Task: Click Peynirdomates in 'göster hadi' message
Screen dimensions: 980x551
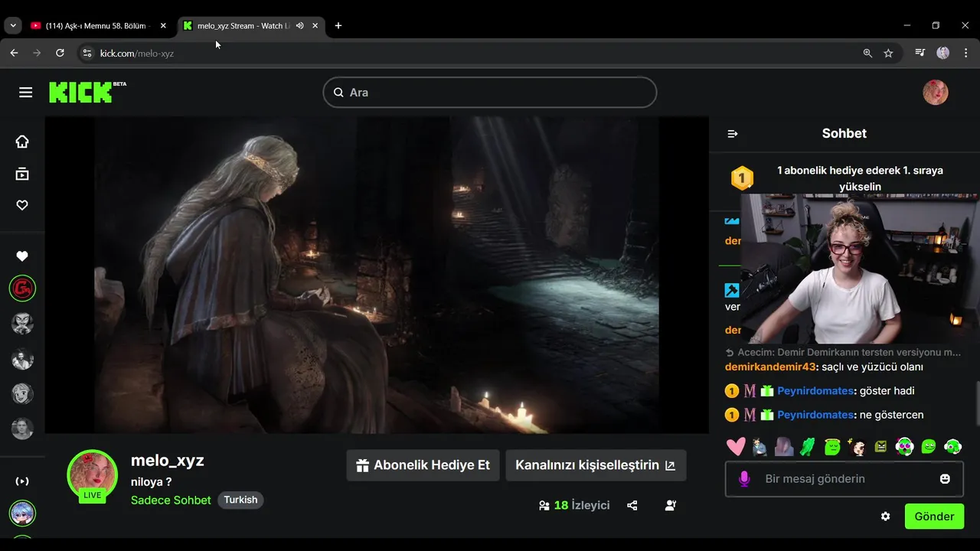Action: (815, 391)
